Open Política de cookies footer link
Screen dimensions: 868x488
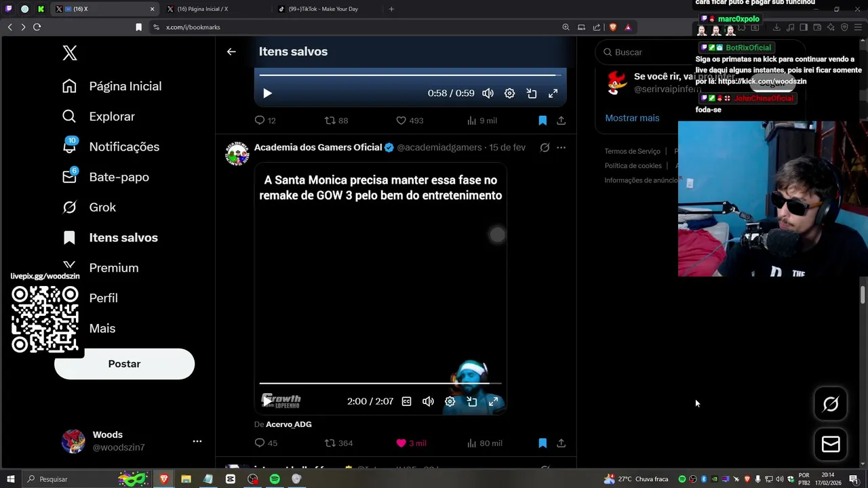(633, 165)
